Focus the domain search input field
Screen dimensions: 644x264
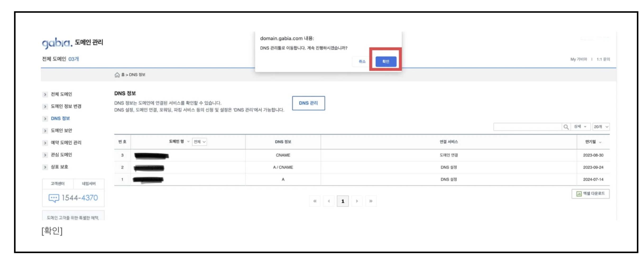(x=528, y=127)
